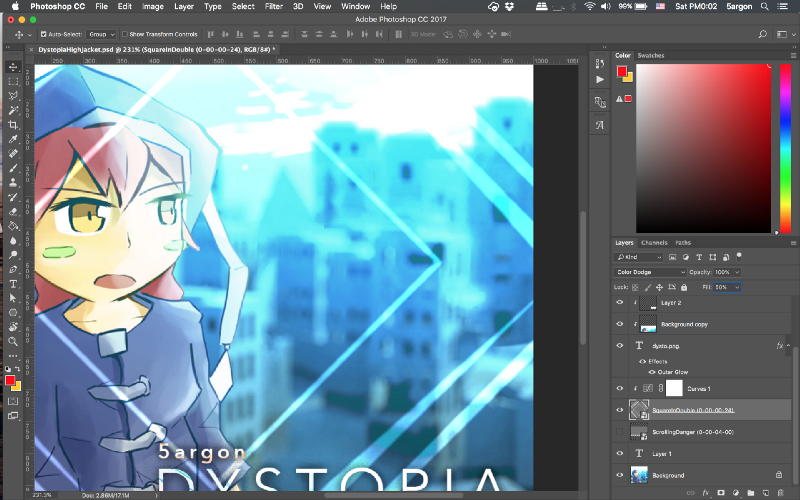Open the Layers panel options menu
This screenshot has height=500, width=800.
[x=793, y=243]
